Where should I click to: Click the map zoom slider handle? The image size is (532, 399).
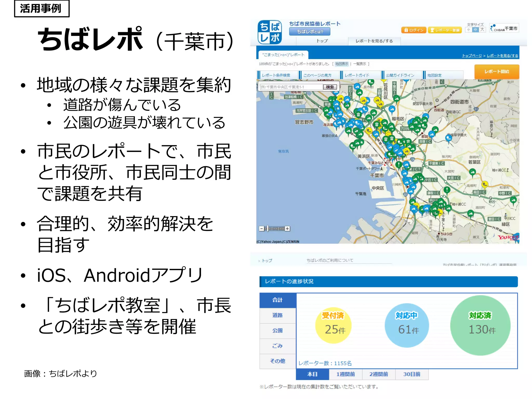[268, 229]
